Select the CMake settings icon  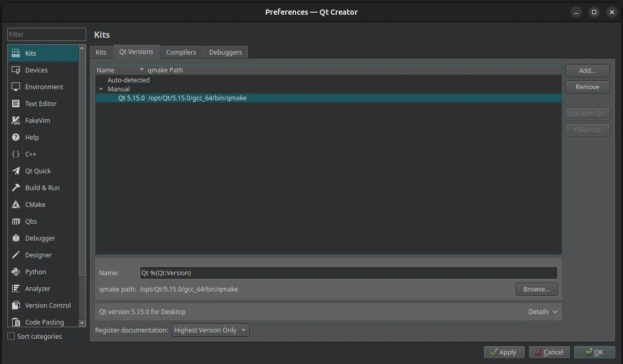tap(16, 204)
